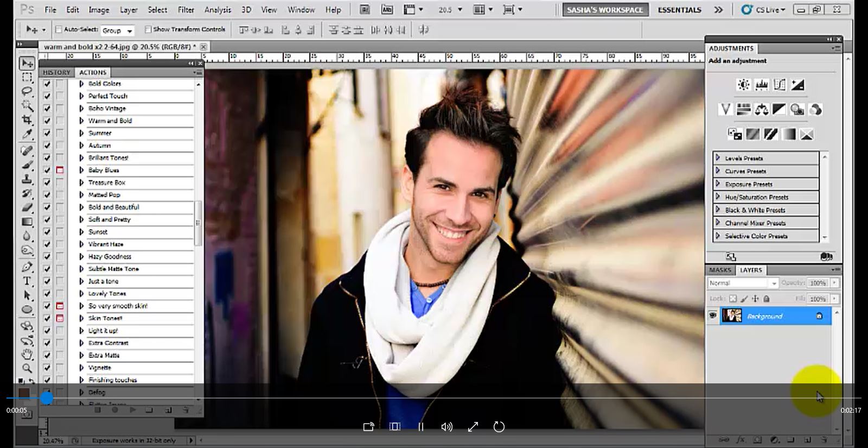The height and width of the screenshot is (448, 868).
Task: Select the Horizontal Type tool
Action: pyautogui.click(x=27, y=281)
